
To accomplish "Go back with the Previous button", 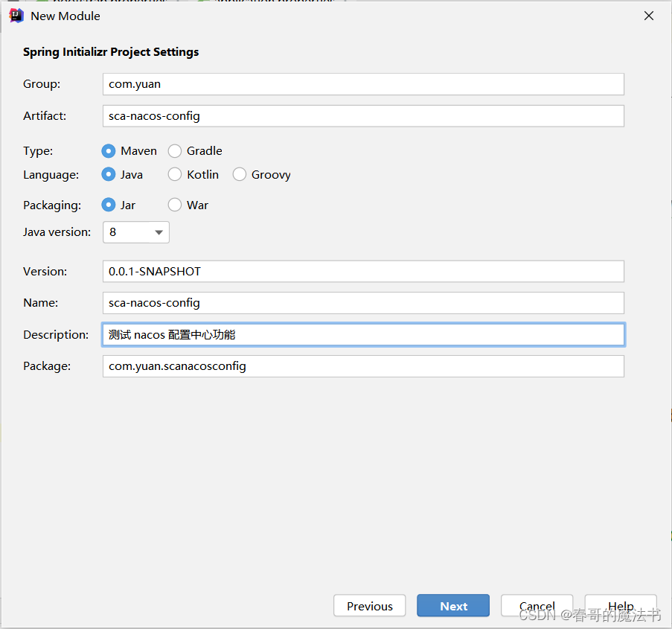I will 369,606.
